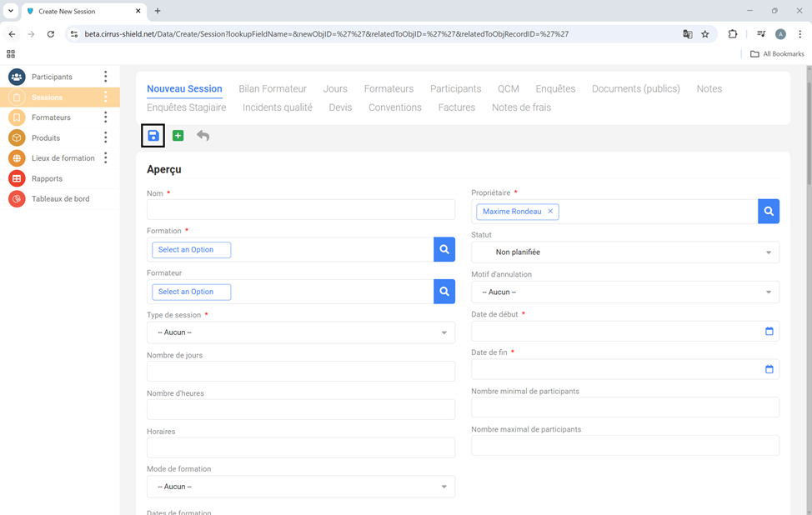Click the gray back arrow icon

[203, 136]
